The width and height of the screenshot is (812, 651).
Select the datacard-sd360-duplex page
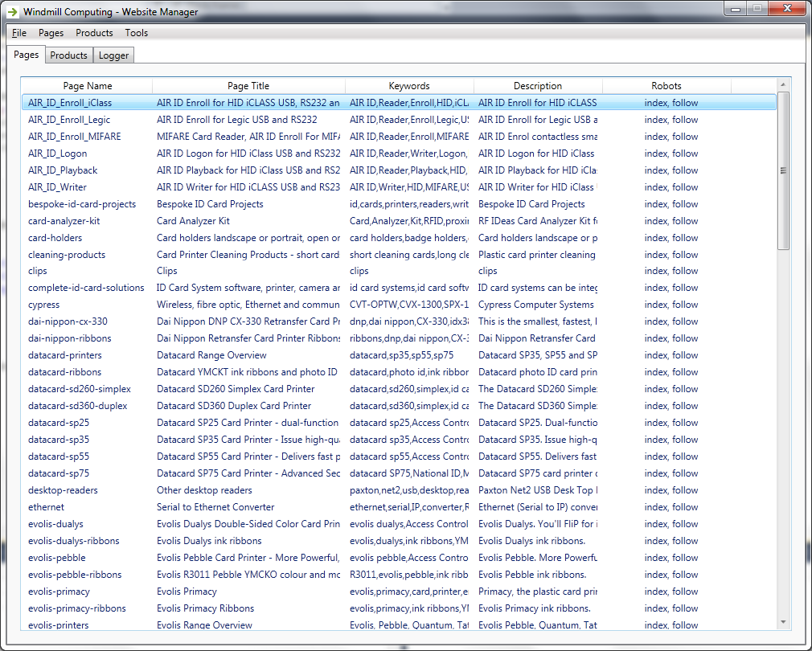tap(78, 406)
